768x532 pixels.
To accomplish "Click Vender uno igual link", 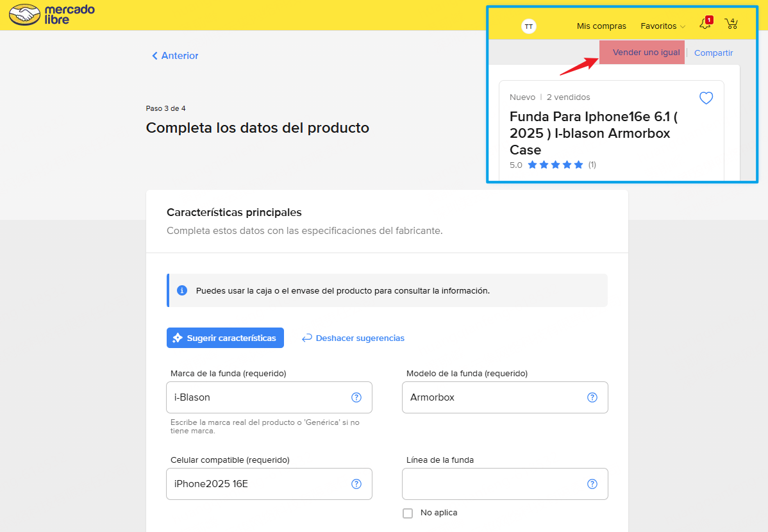I will 646,53.
